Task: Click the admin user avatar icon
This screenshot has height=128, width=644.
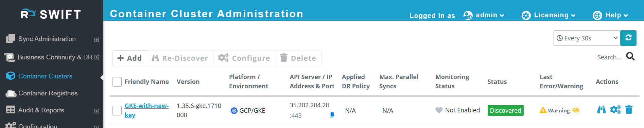Action: (468, 16)
